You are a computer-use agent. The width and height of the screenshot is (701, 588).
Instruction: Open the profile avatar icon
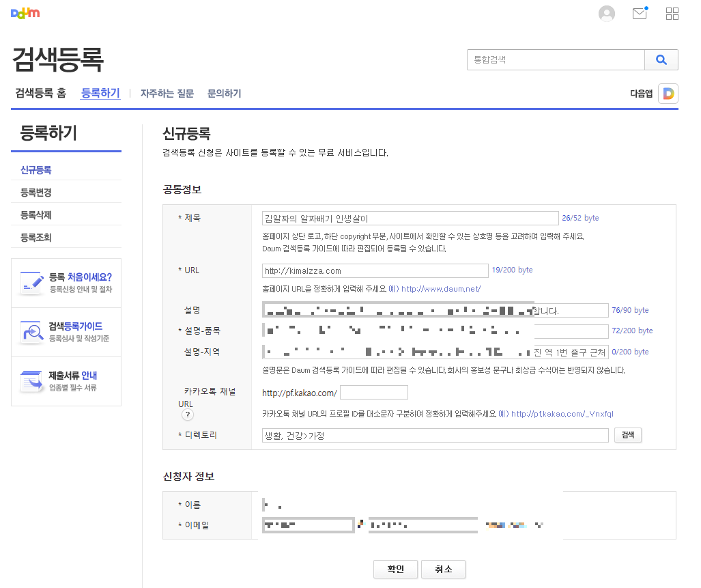(606, 13)
